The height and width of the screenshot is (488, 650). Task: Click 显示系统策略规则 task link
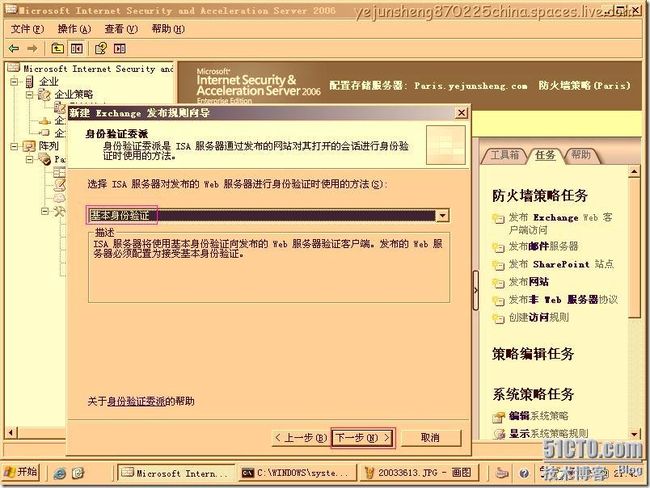548,434
